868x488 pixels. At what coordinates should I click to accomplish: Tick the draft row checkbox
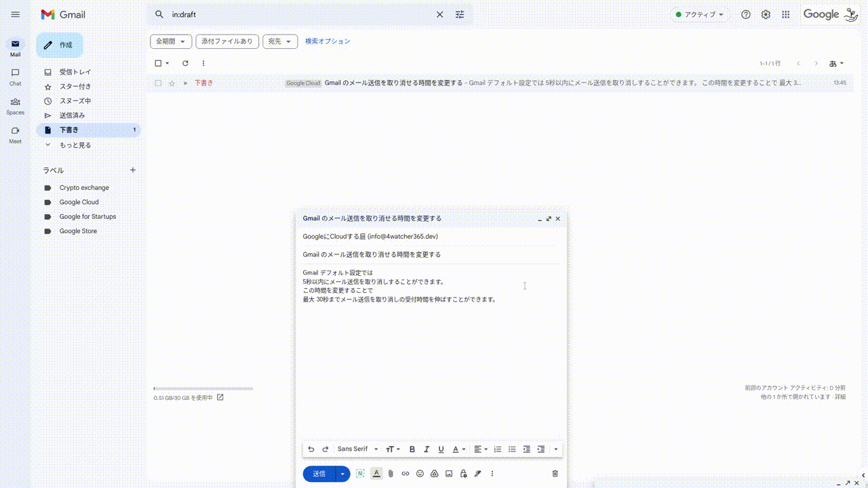click(x=158, y=83)
